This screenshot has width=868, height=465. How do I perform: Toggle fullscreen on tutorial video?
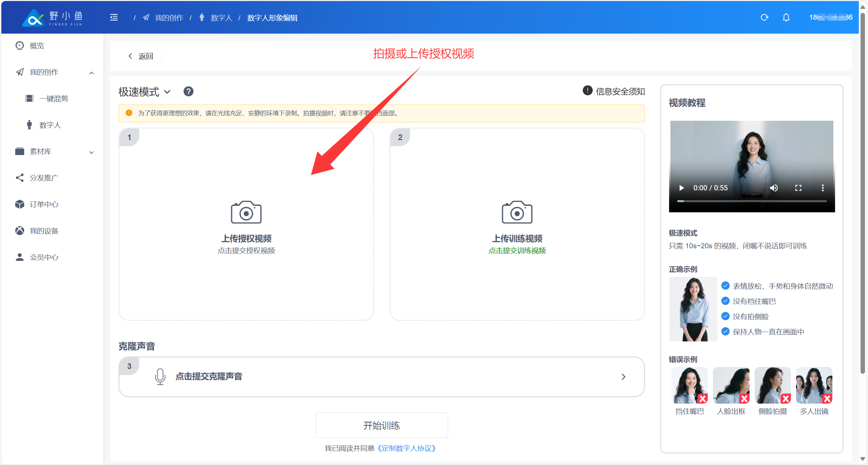[x=798, y=188]
